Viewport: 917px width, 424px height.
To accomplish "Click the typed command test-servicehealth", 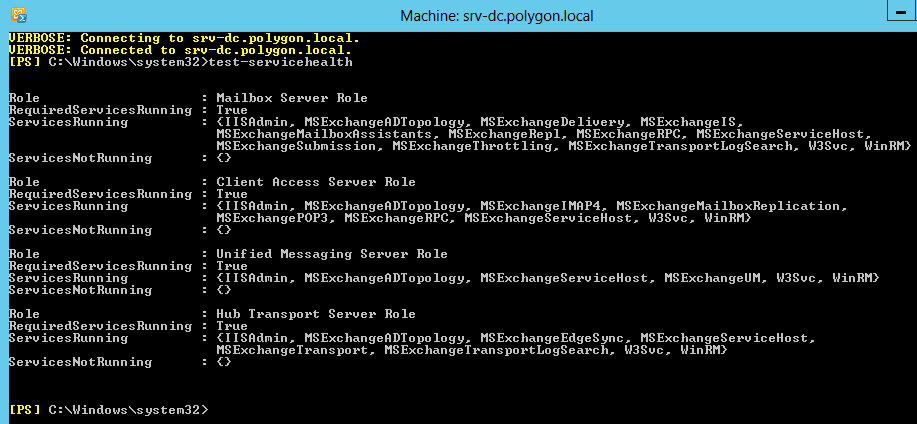I will click(280, 62).
